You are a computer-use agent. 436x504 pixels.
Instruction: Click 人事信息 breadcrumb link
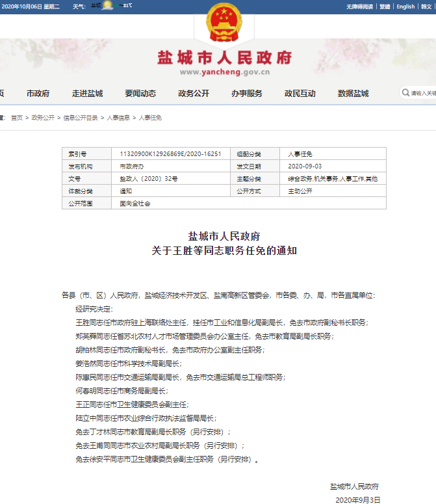[x=118, y=118]
